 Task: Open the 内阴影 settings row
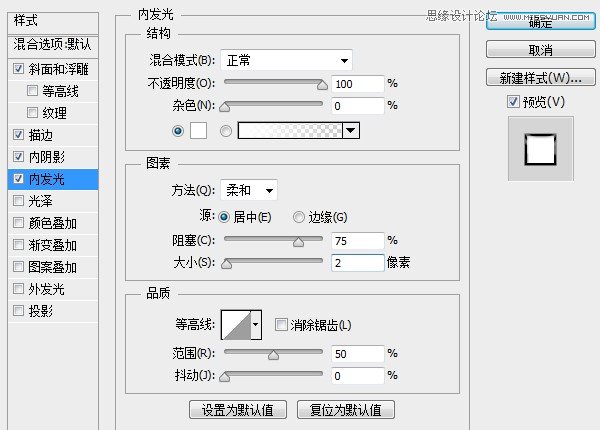pos(53,157)
